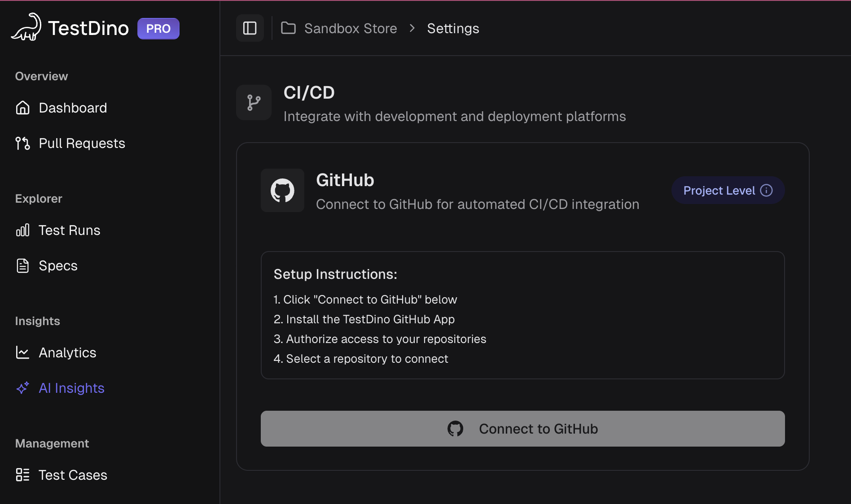Viewport: 851px width, 504px height.
Task: Open the Project Level selector
Action: point(728,190)
